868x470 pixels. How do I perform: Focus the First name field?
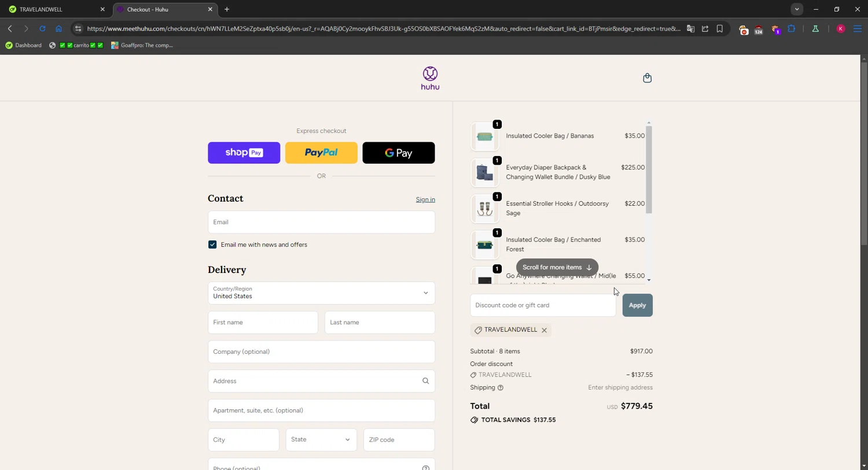[263, 323]
